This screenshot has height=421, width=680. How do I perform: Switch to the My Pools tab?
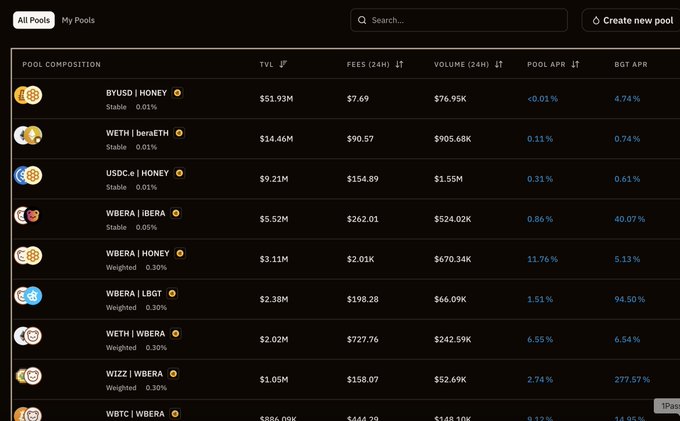tap(78, 20)
